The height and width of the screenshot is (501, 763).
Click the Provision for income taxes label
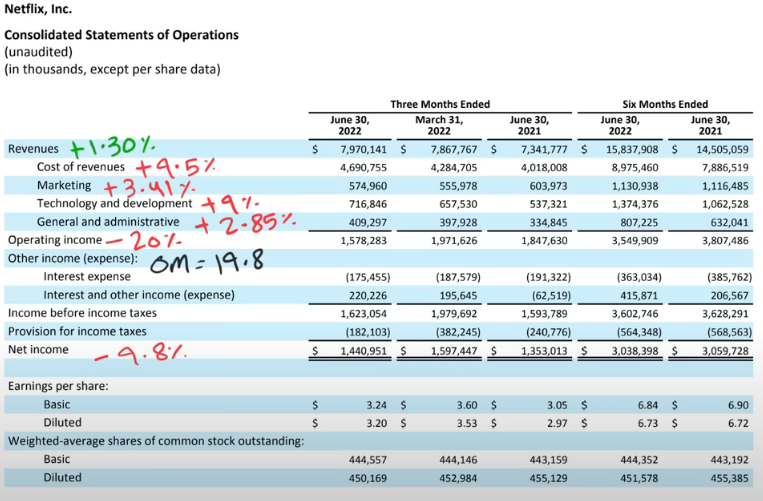point(77,331)
